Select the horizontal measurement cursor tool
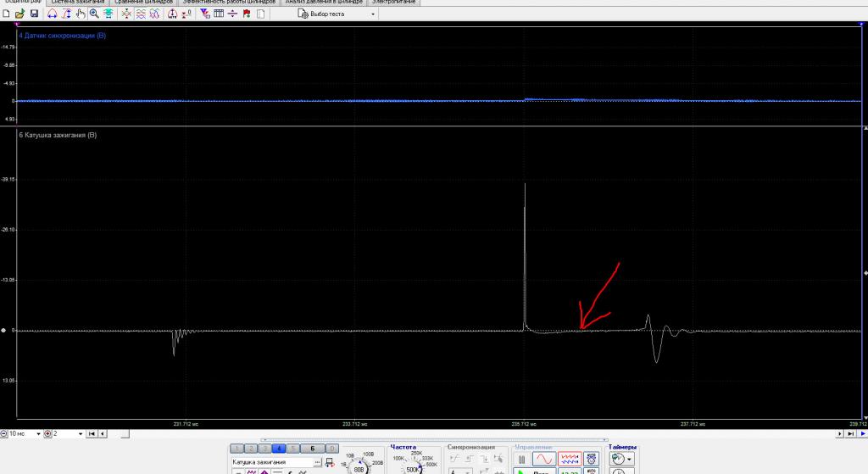This screenshot has width=868, height=474. click(52, 14)
